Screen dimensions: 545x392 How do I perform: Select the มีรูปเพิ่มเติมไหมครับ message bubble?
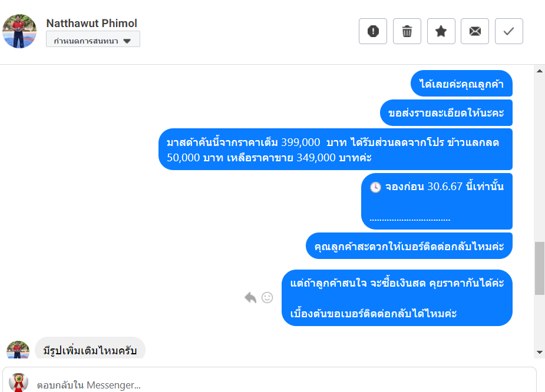[x=90, y=350]
